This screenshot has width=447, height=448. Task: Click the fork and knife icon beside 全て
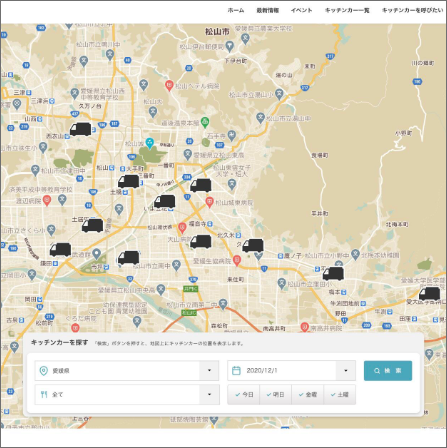tap(44, 395)
